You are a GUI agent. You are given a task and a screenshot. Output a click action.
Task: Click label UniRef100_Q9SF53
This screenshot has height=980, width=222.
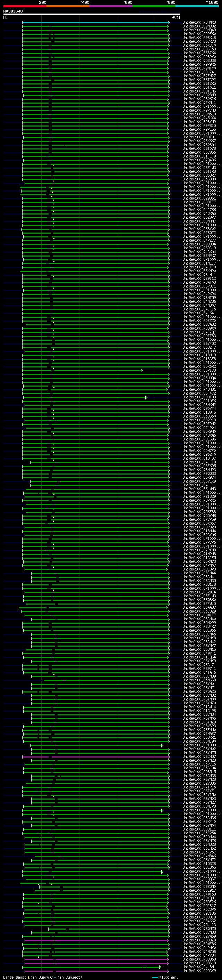(x=199, y=49)
